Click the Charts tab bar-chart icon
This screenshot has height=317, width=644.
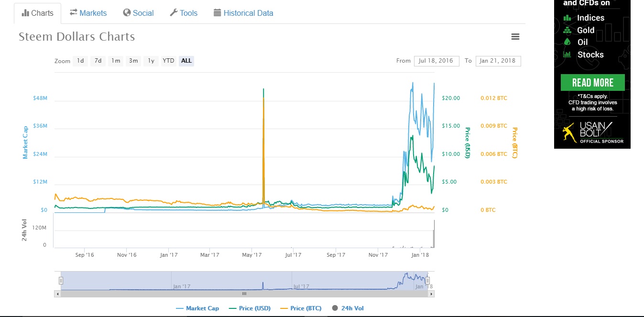coord(25,13)
